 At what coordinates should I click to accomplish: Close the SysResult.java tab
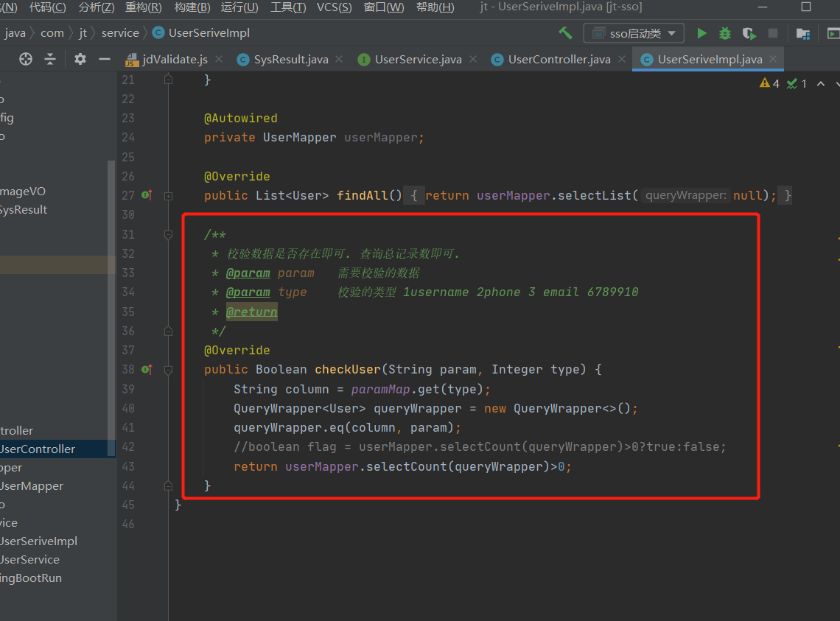(339, 60)
